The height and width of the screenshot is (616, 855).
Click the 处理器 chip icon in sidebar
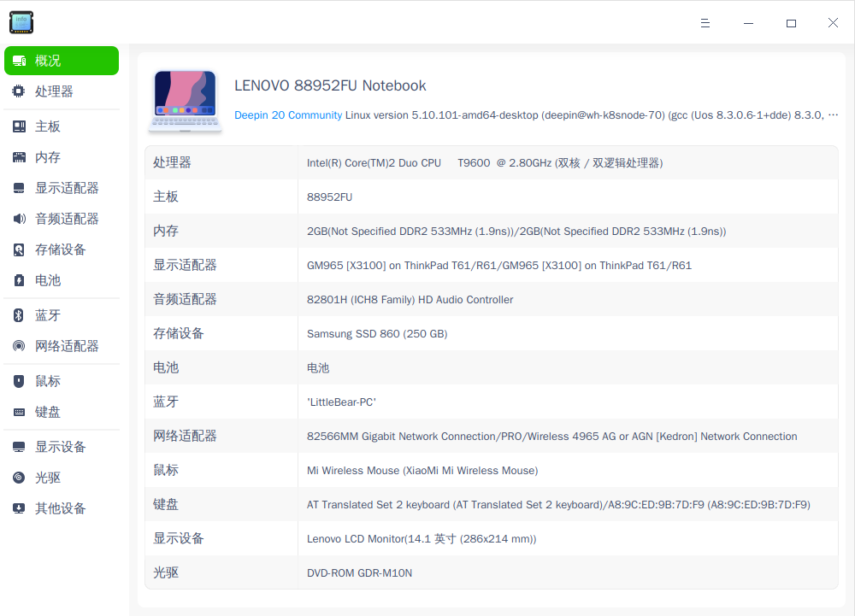[x=19, y=91]
